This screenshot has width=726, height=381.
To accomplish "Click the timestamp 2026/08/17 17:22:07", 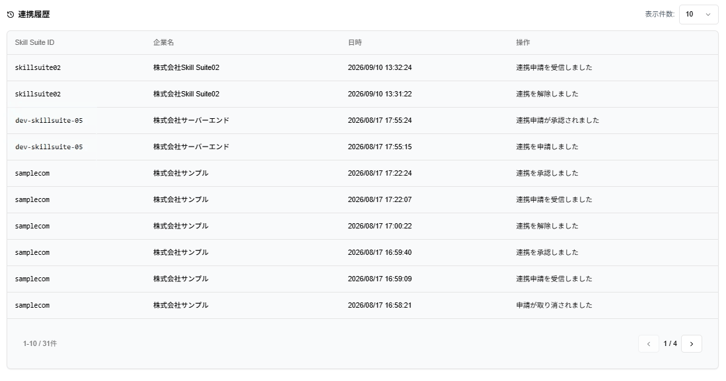I will (x=380, y=200).
